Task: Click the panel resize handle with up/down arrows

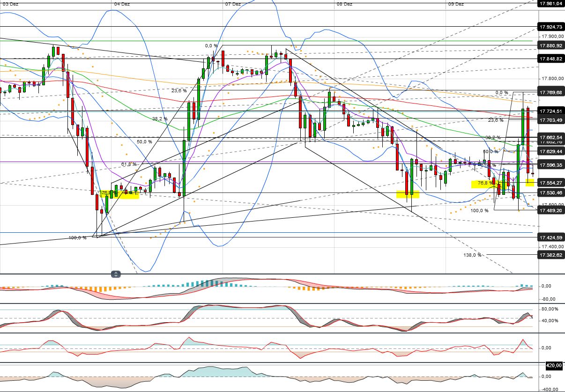Action: pyautogui.click(x=116, y=274)
